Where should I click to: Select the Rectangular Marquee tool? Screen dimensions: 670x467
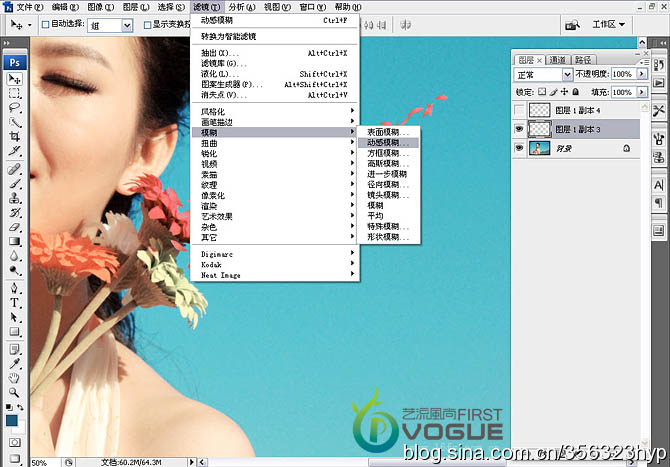[x=15, y=93]
